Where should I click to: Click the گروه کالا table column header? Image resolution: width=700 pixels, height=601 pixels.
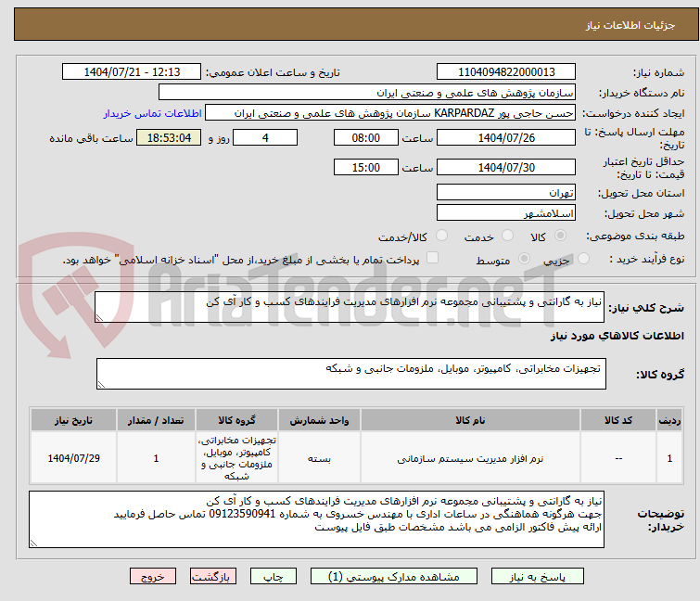click(x=236, y=420)
